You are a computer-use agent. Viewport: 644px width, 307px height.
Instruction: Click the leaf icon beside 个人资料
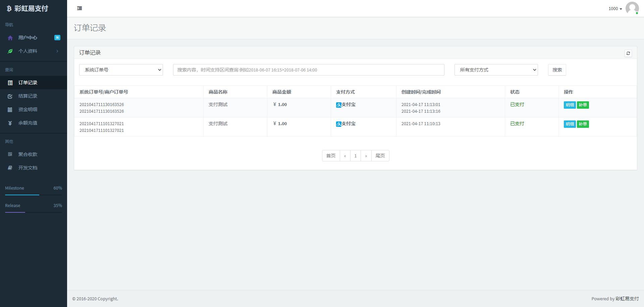click(10, 51)
